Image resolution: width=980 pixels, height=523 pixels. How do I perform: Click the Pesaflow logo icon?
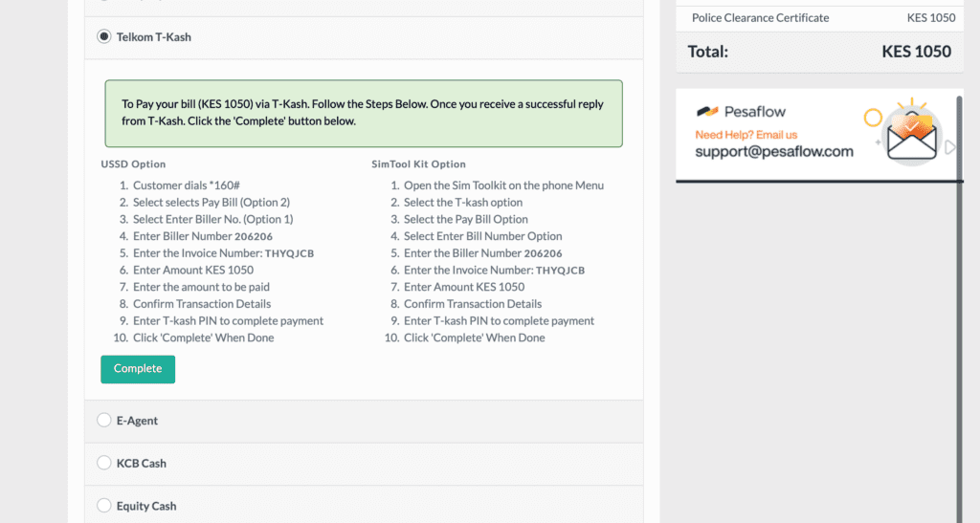point(707,112)
